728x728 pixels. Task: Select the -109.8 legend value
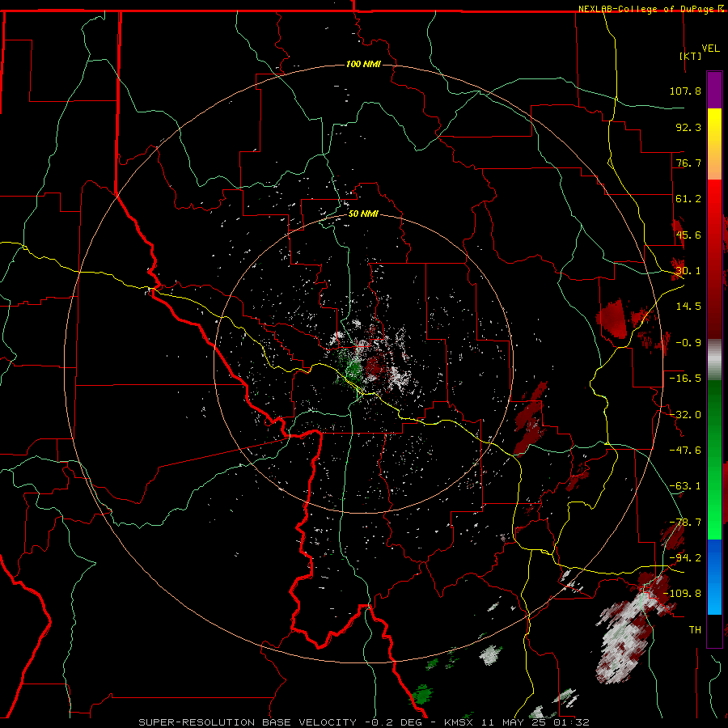pyautogui.click(x=682, y=594)
